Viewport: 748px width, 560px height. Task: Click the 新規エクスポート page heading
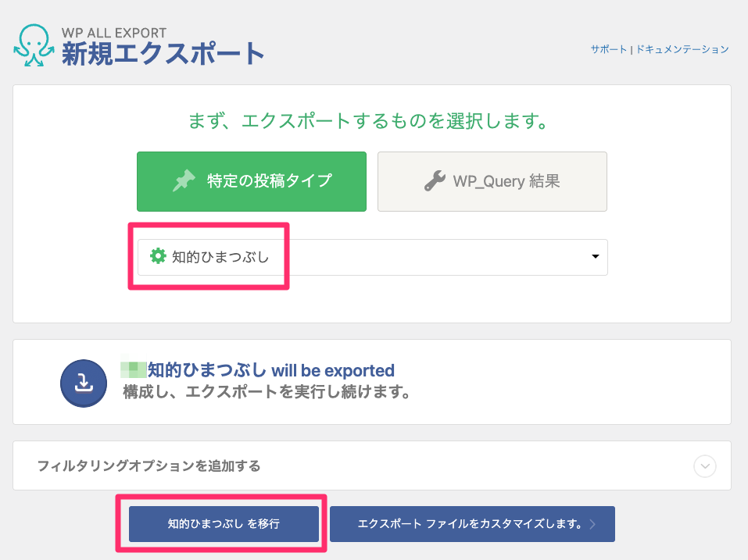coord(163,53)
